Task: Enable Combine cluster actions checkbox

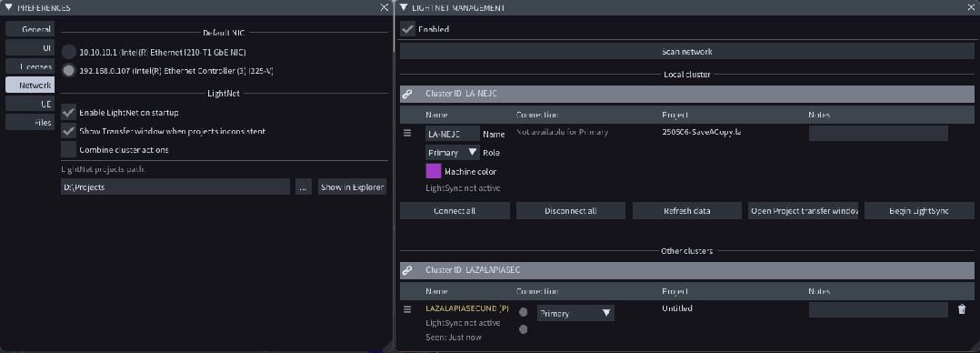Action: click(69, 149)
